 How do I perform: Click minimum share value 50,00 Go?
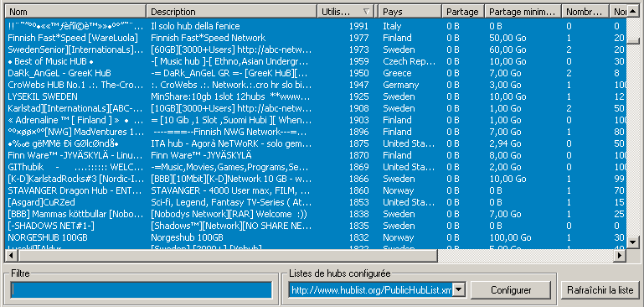point(507,38)
